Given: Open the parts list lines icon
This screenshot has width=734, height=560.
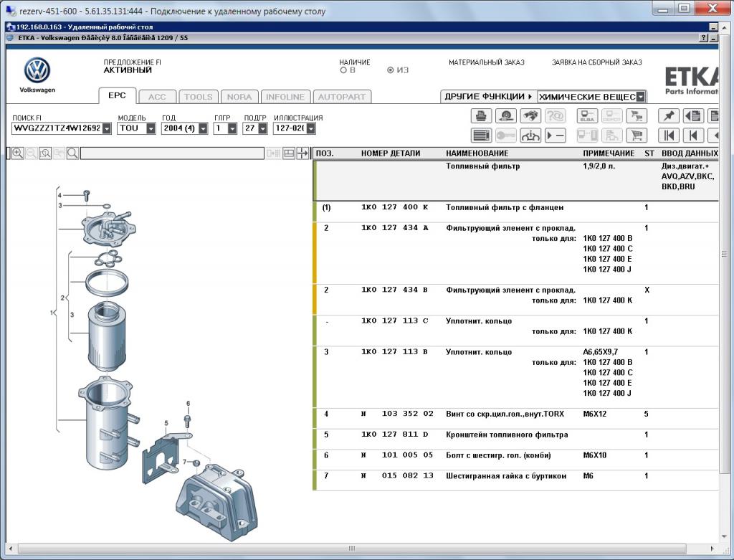Looking at the screenshot, I should pos(481,136).
